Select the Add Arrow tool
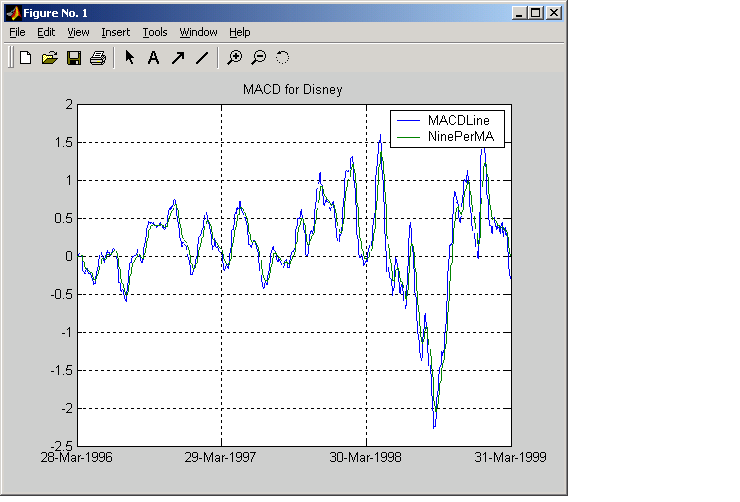Screen dimensions: 740x502 (x=177, y=58)
